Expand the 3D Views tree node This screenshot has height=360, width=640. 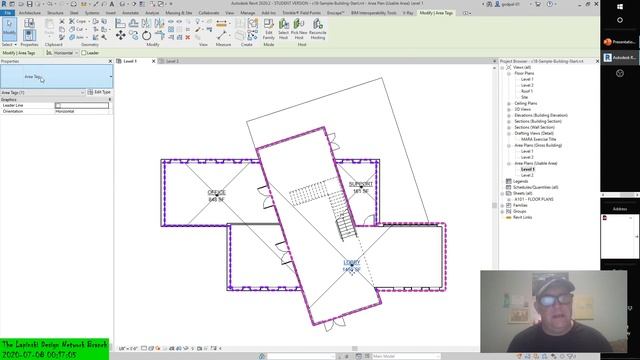click(509, 109)
